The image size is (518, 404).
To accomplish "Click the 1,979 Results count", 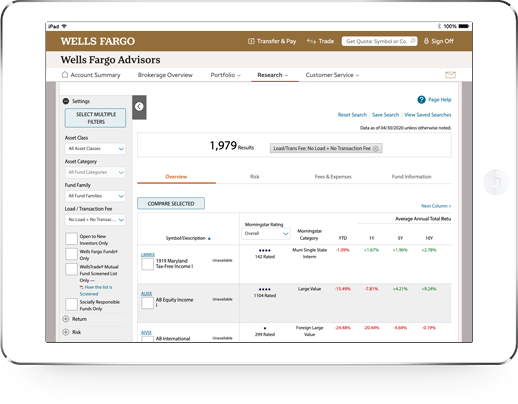I will 232,146.
